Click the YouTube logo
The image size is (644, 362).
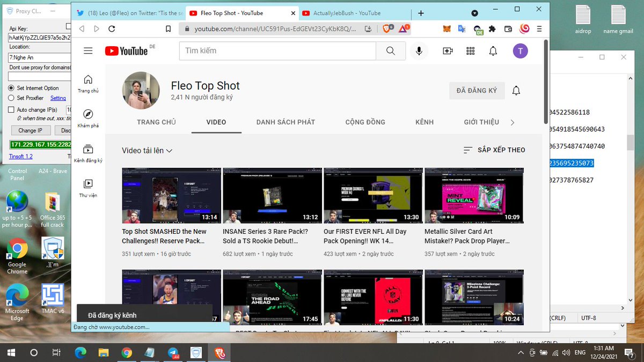pyautogui.click(x=126, y=51)
